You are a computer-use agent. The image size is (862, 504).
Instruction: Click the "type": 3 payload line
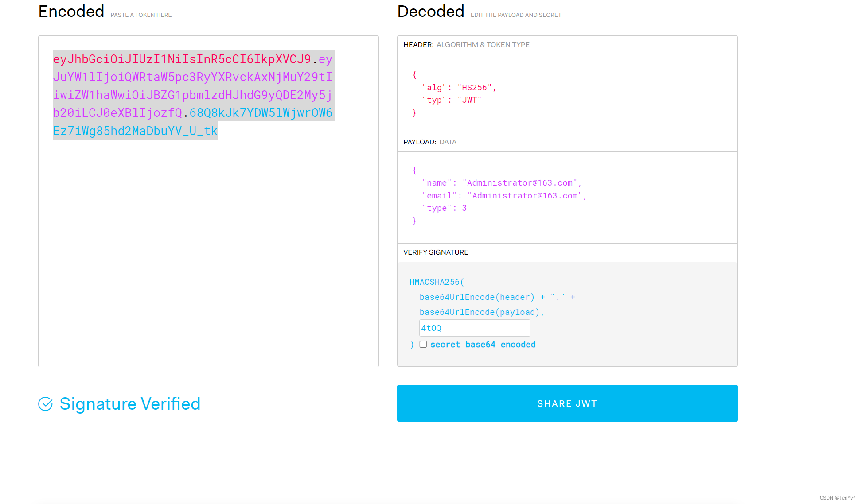(x=445, y=208)
